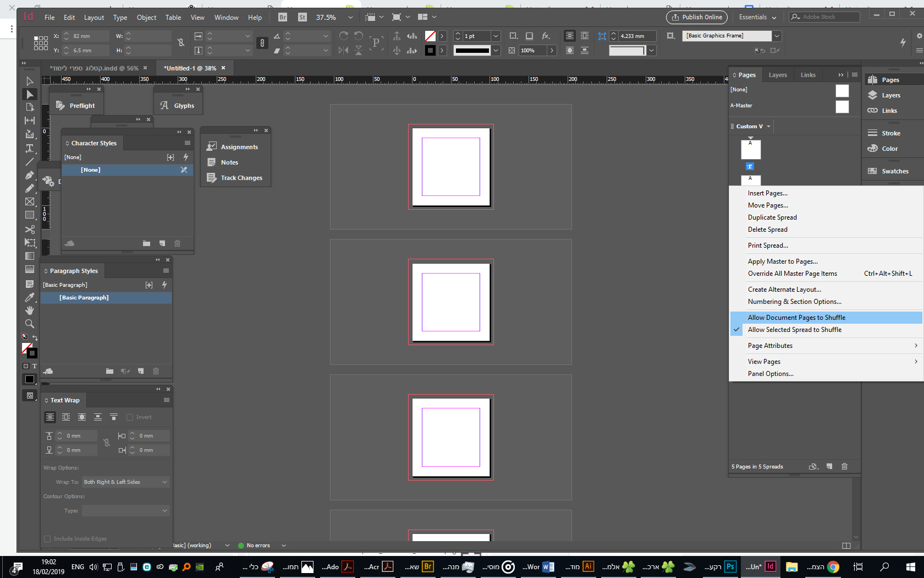Click delete selected pages trash icon
The width and height of the screenshot is (924, 578).
[844, 466]
